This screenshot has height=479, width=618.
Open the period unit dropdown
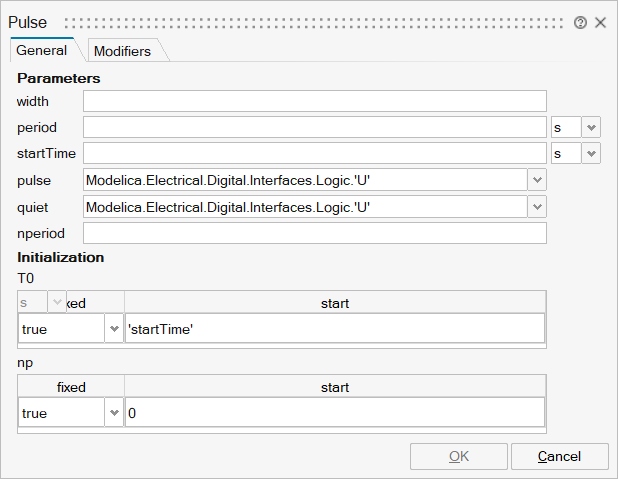tap(591, 127)
